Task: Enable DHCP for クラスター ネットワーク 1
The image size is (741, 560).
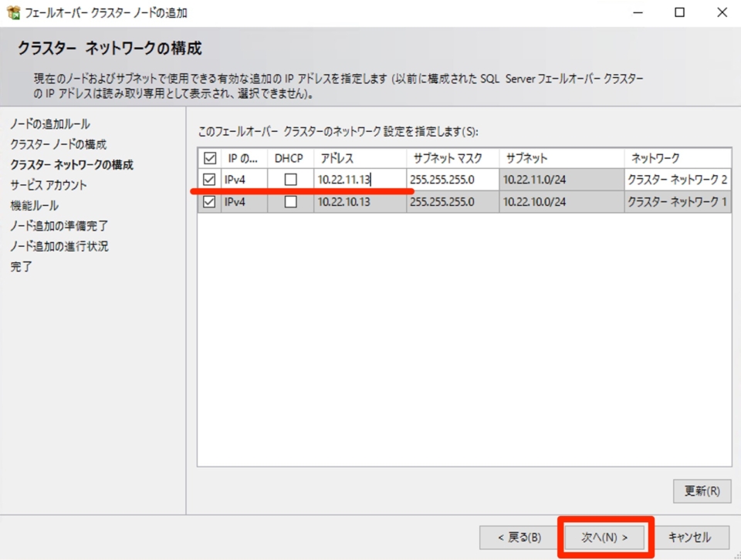Action: point(291,201)
